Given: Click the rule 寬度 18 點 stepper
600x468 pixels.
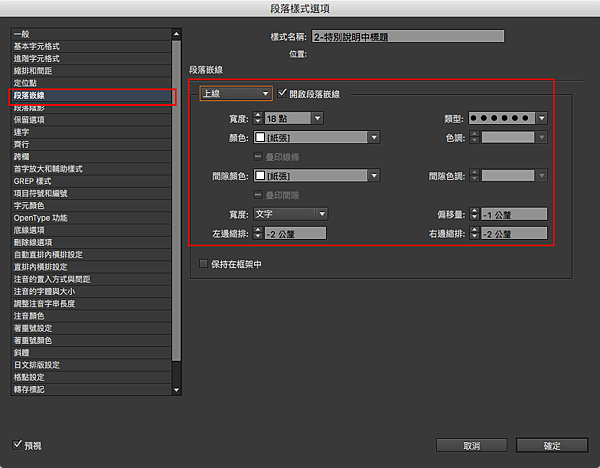Looking at the screenshot, I should 258,118.
